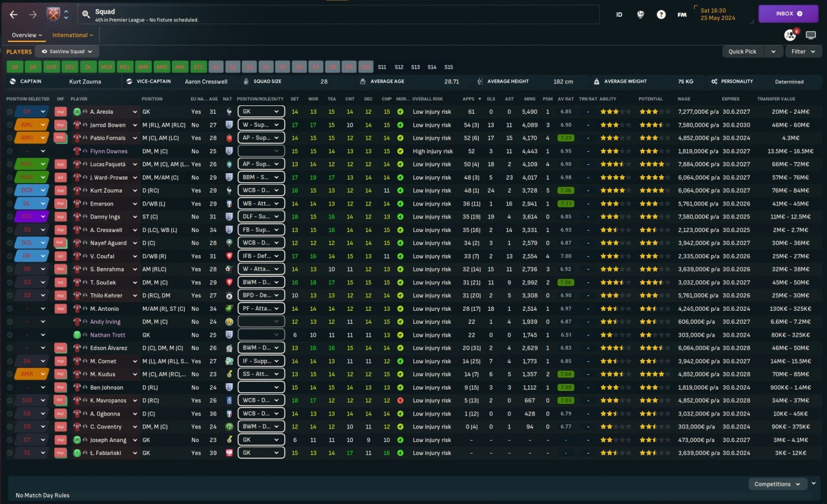Screen dimensions: 827x504
Task: Switch to the Overview tab
Action: (27, 35)
